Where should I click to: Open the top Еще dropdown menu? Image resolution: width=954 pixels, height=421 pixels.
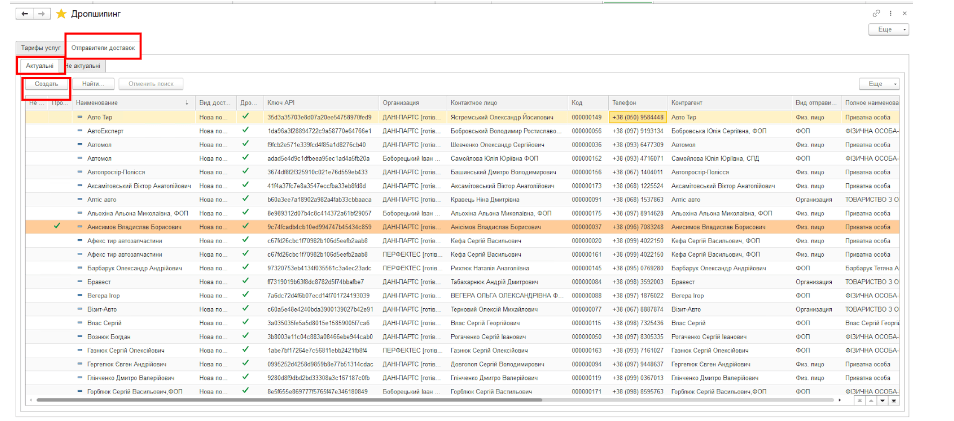[885, 30]
